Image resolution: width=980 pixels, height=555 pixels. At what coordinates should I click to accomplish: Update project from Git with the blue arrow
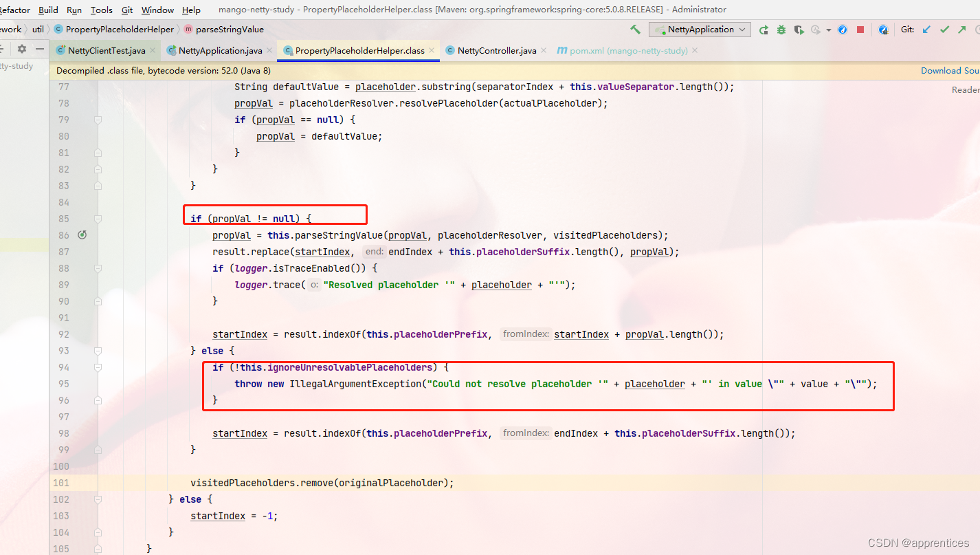point(926,30)
